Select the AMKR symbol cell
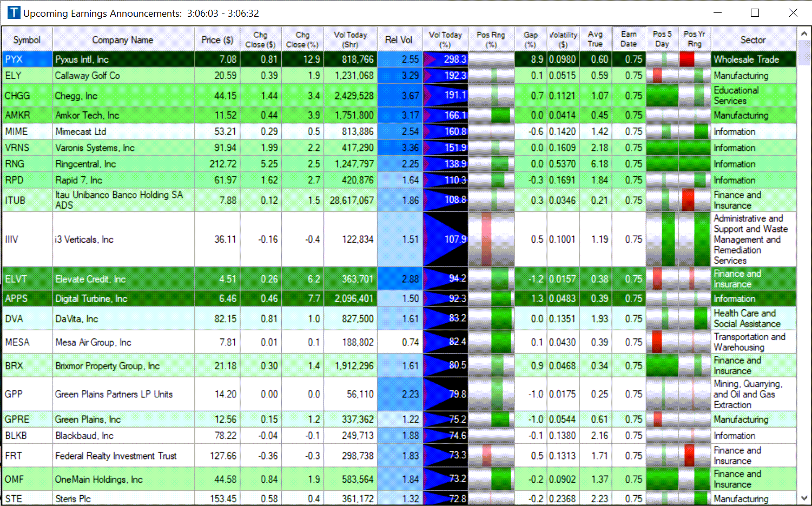 coord(27,116)
